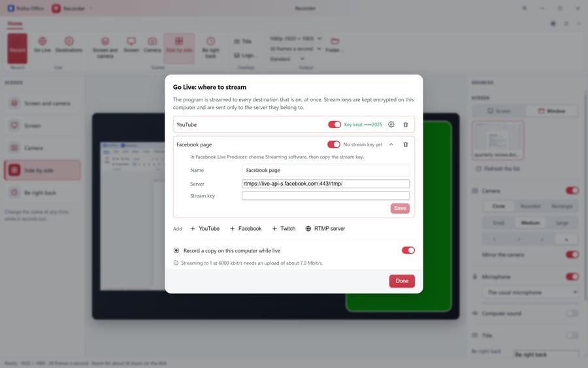Enable the Title overlay switch in Sources
This screenshot has width=588, height=368.
[572, 335]
